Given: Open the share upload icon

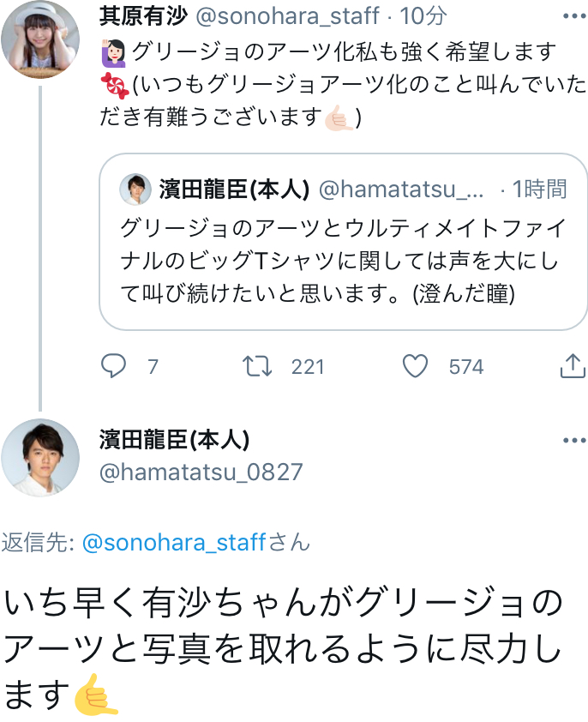Looking at the screenshot, I should pos(571,367).
